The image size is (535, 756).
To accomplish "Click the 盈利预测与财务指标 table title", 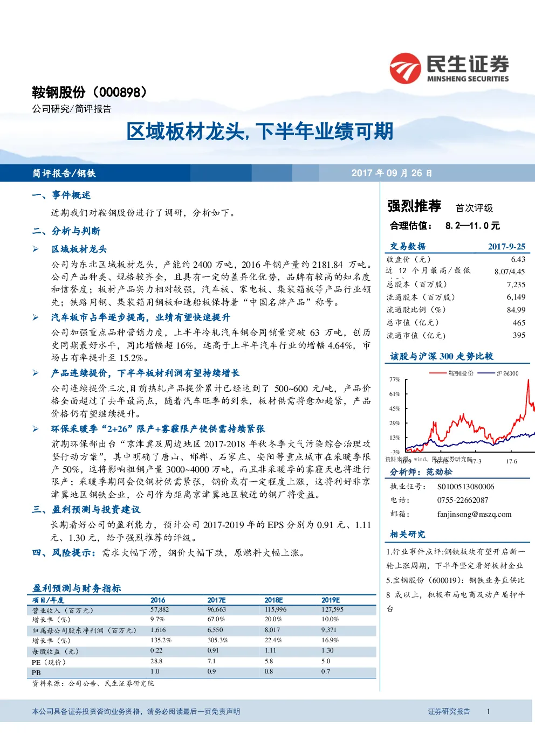I will (x=77, y=588).
